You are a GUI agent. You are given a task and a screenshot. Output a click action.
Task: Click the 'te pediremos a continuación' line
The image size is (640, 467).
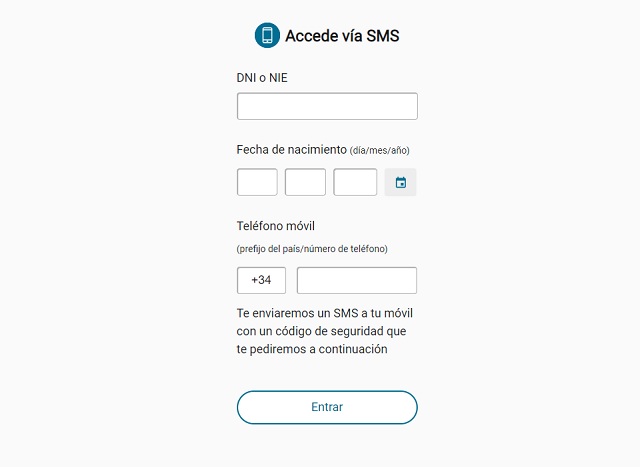pos(312,349)
